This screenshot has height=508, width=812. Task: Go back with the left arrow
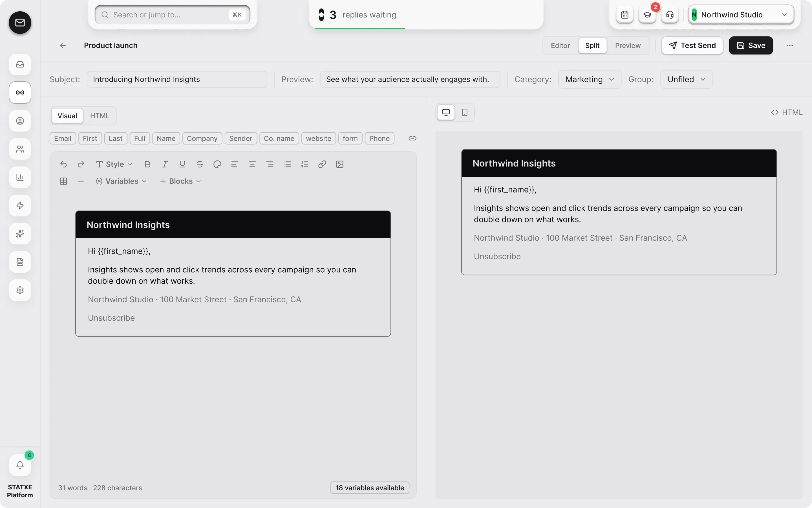[63, 45]
